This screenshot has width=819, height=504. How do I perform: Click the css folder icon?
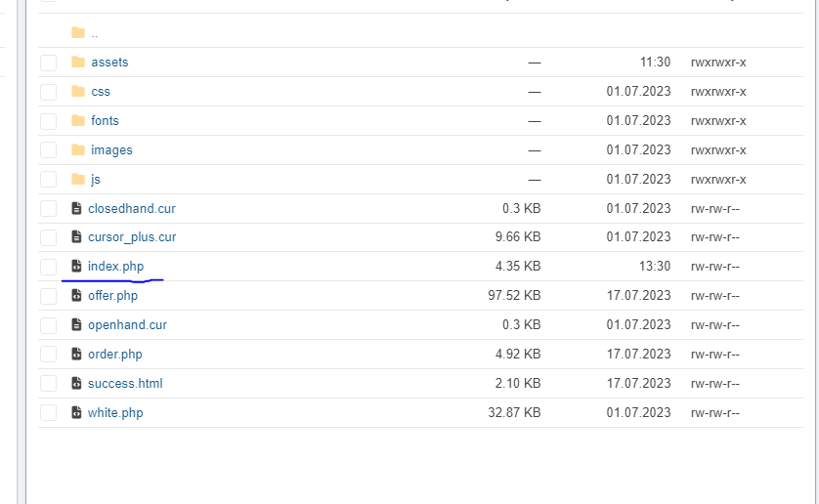click(78, 91)
